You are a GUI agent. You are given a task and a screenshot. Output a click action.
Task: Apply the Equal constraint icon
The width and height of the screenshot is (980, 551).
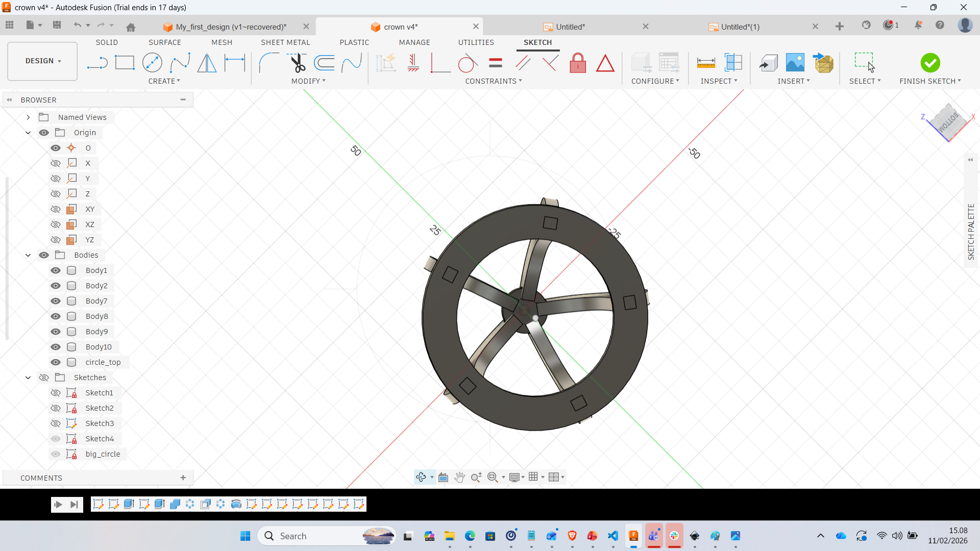tap(495, 63)
